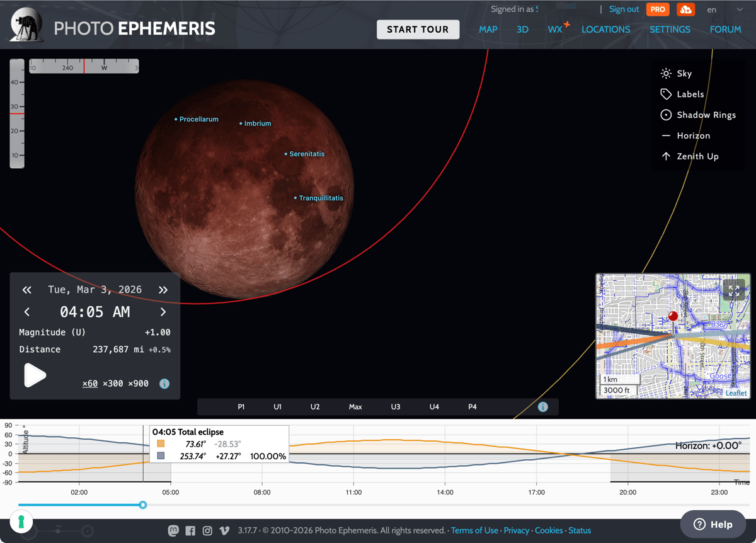This screenshot has width=756, height=543.
Task: Open the Instagram icon in footer
Action: 207,530
